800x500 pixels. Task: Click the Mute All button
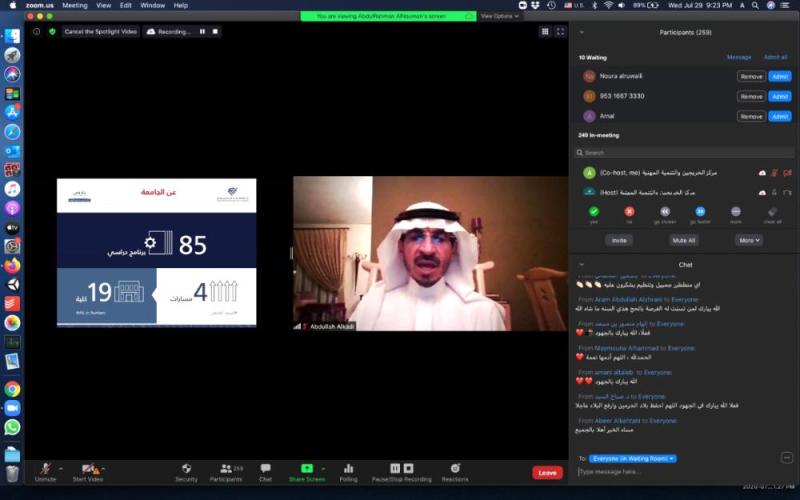(684, 240)
